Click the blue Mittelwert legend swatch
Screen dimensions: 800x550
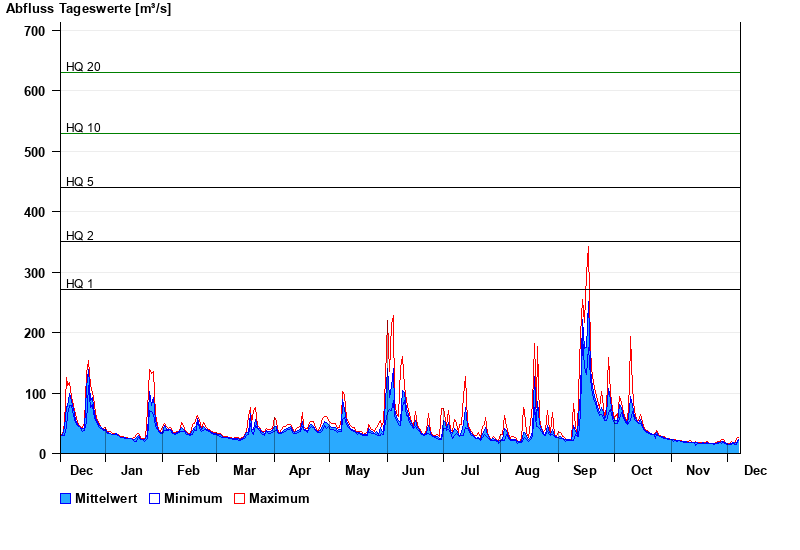click(66, 498)
